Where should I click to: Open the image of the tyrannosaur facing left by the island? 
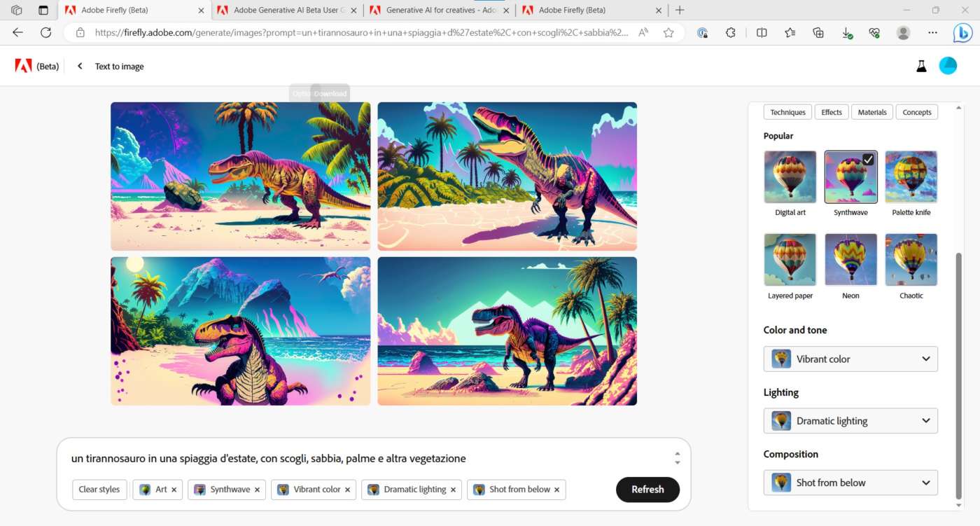[x=507, y=177]
